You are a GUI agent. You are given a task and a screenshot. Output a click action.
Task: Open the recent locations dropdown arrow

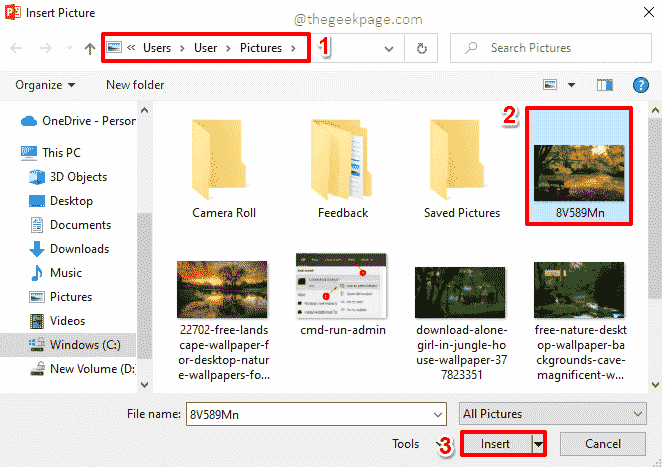coord(69,48)
